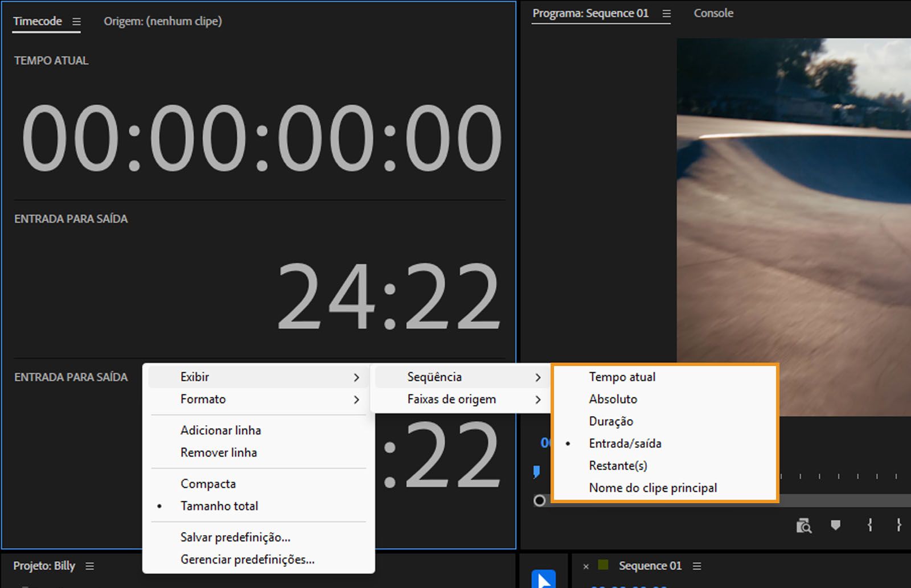This screenshot has height=588, width=911.
Task: Click Salvar predefinição in the menu
Action: (x=235, y=537)
